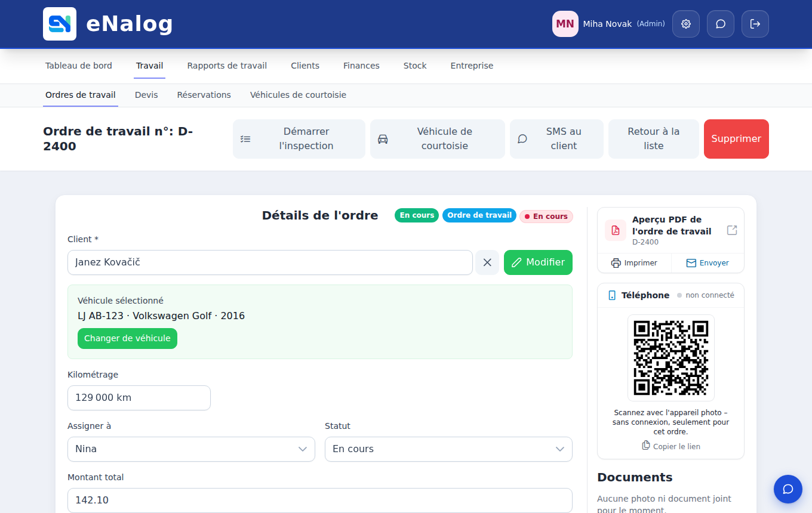Go to the Entreprise menu
Viewport: 812px width, 513px height.
472,66
